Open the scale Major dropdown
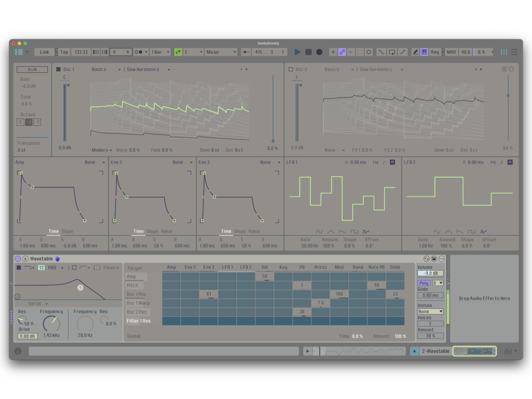 (221, 52)
